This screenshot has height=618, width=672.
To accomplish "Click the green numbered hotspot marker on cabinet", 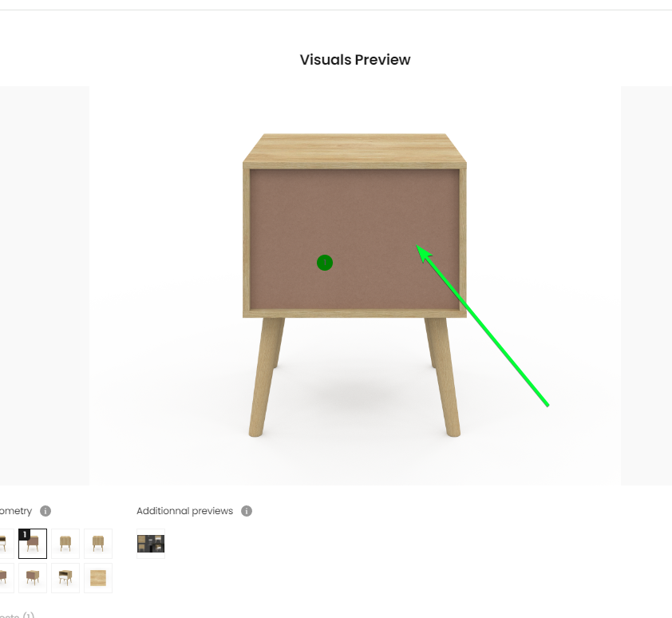I will [x=325, y=263].
